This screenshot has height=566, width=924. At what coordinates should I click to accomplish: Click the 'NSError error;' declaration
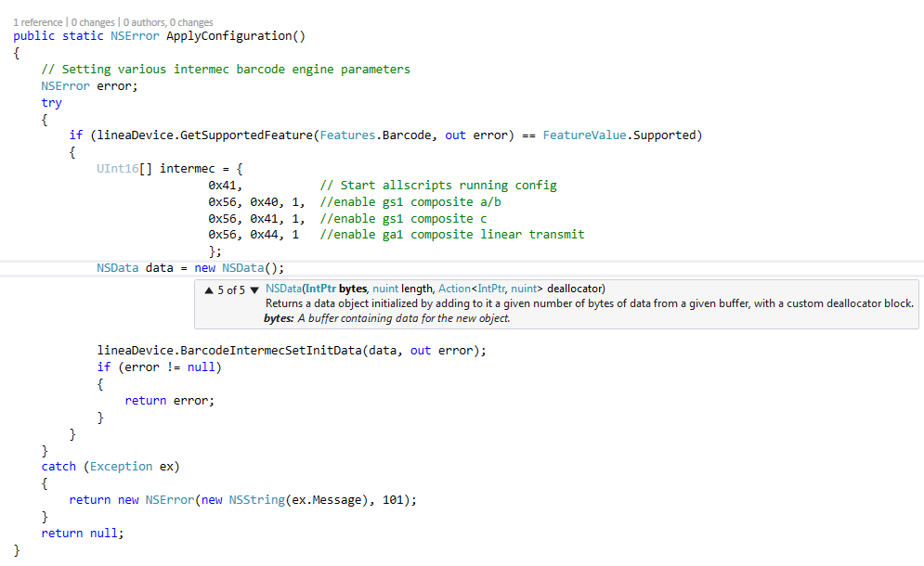tap(89, 86)
